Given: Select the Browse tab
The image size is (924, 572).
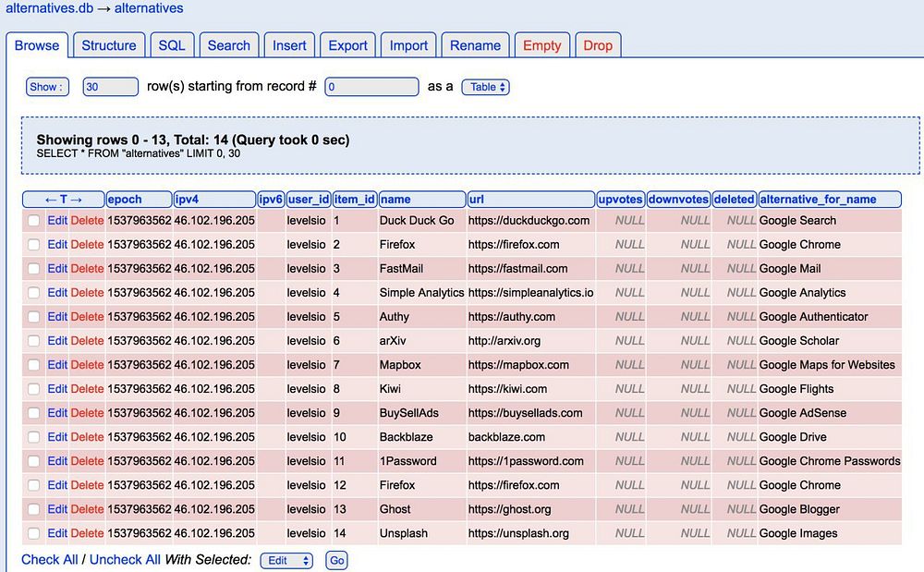Looking at the screenshot, I should 37,45.
